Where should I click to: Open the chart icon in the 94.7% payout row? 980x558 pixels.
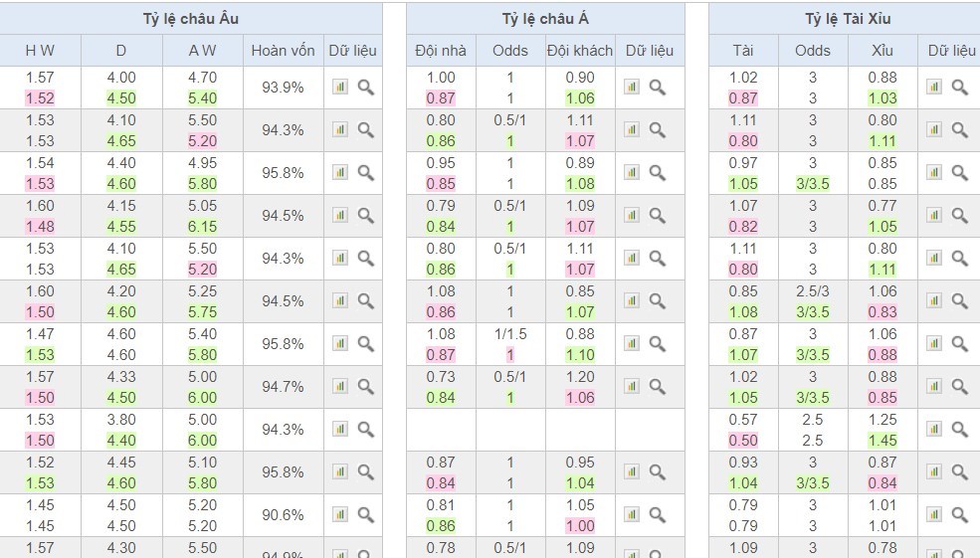(x=340, y=387)
